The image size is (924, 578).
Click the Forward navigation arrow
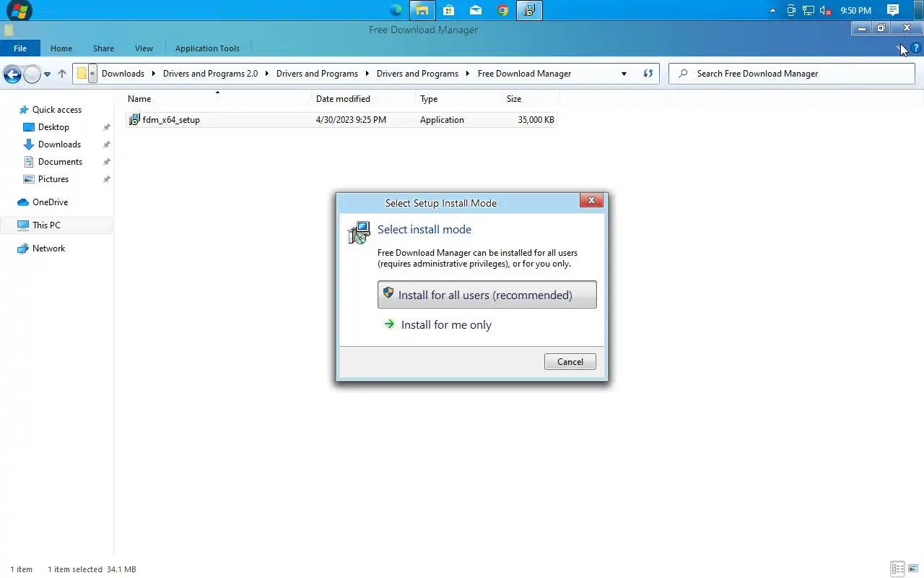tap(32, 74)
